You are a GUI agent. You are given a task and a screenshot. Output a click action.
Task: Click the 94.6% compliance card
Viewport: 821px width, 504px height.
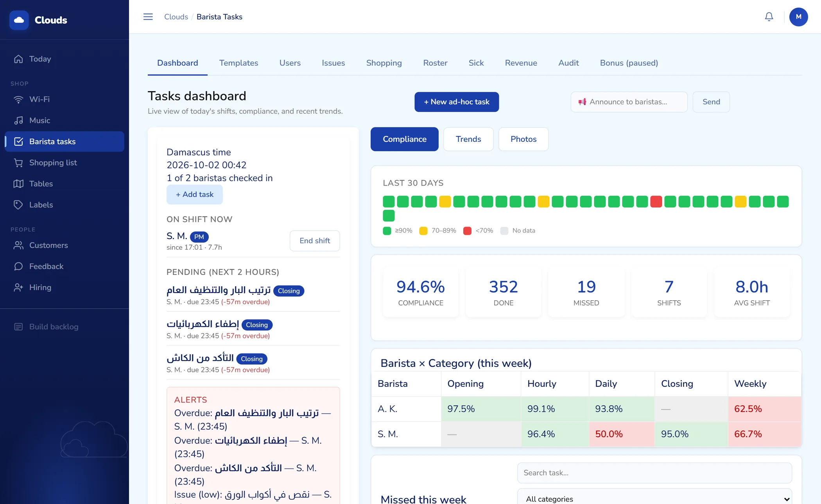[421, 292]
